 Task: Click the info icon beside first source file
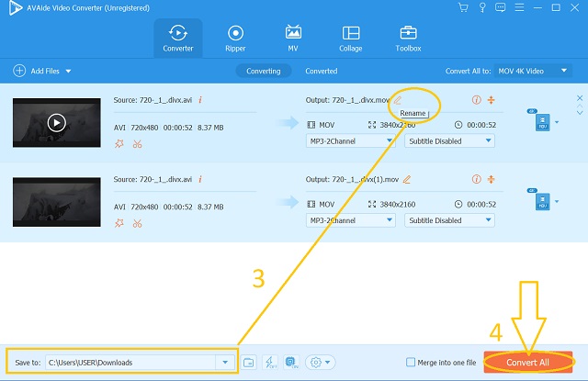[200, 99]
